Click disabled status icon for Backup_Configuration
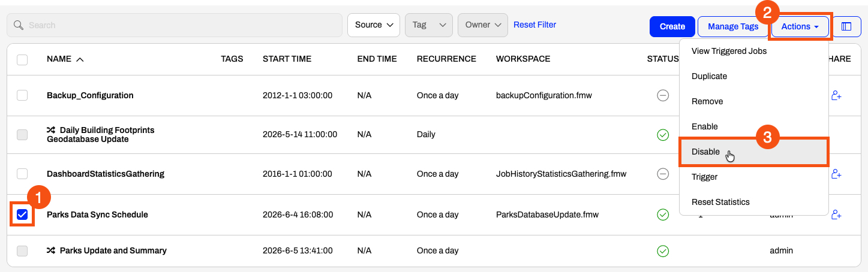The image size is (868, 272). [663, 96]
